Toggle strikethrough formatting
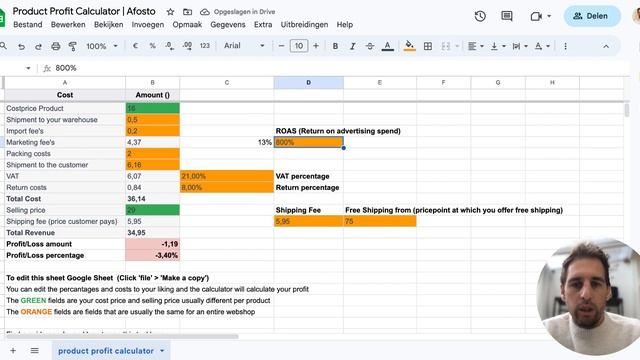Screen dimensions: 640x360 (x=370, y=47)
